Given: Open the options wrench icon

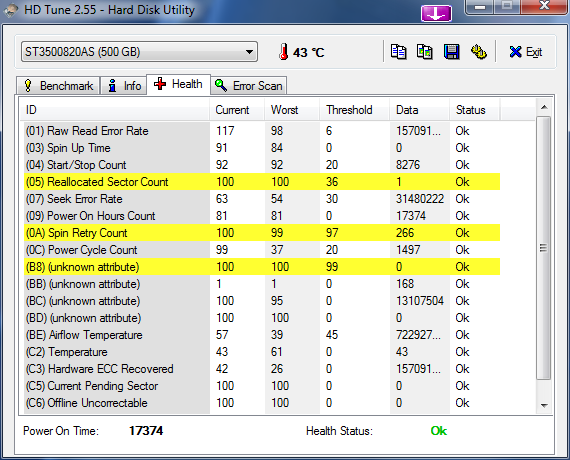Looking at the screenshot, I should [x=478, y=52].
